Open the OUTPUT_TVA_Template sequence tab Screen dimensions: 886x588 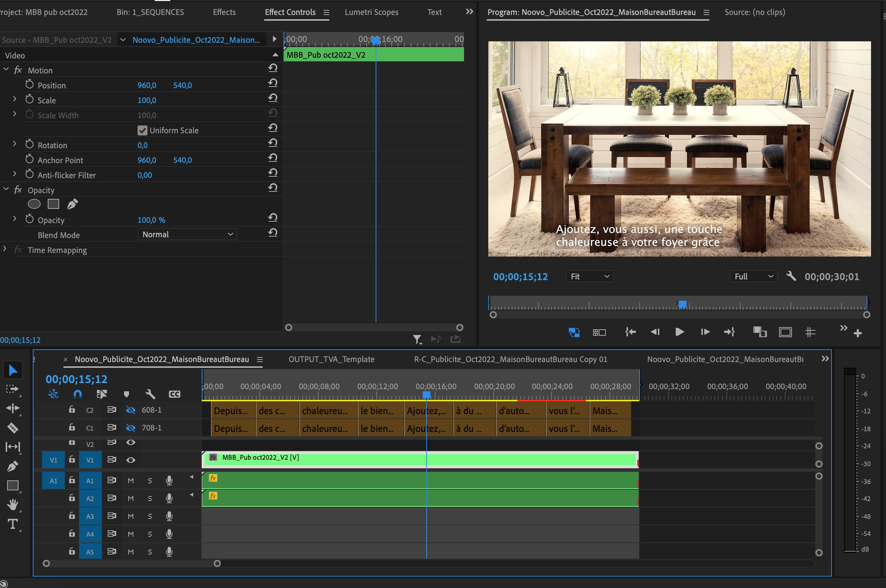click(x=331, y=359)
